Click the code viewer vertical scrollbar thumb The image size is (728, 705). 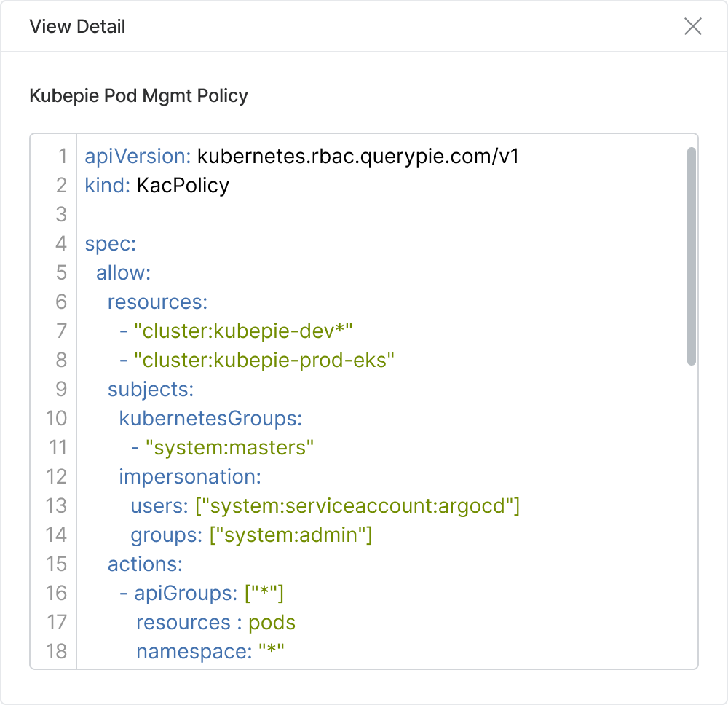click(692, 256)
